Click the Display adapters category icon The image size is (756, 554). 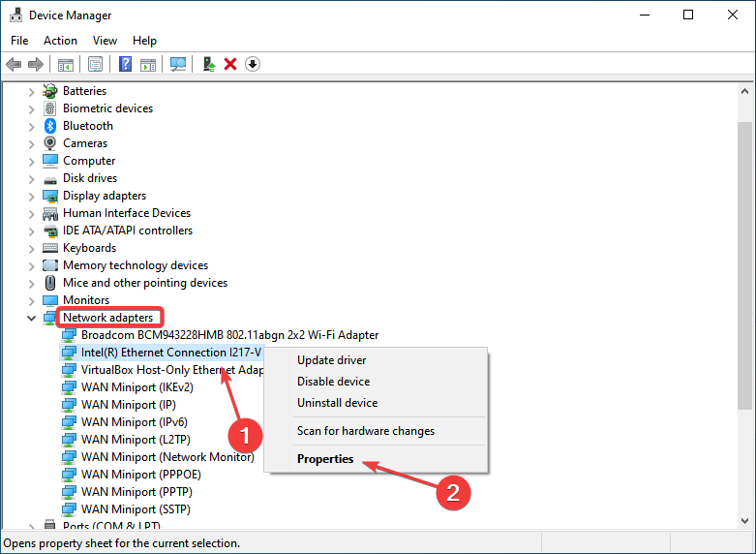pos(50,196)
